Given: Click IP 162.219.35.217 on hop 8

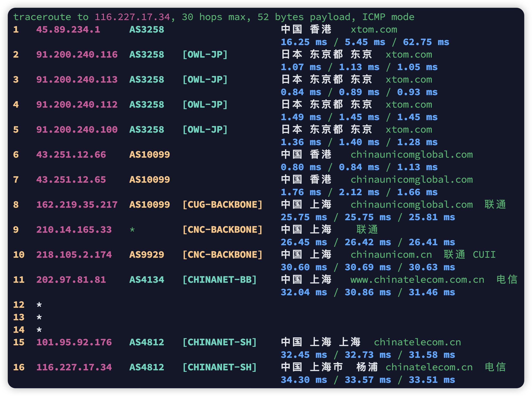Looking at the screenshot, I should click(77, 205).
